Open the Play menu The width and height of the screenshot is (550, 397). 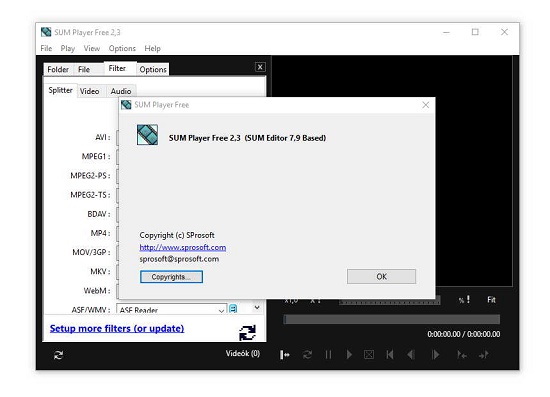click(67, 48)
